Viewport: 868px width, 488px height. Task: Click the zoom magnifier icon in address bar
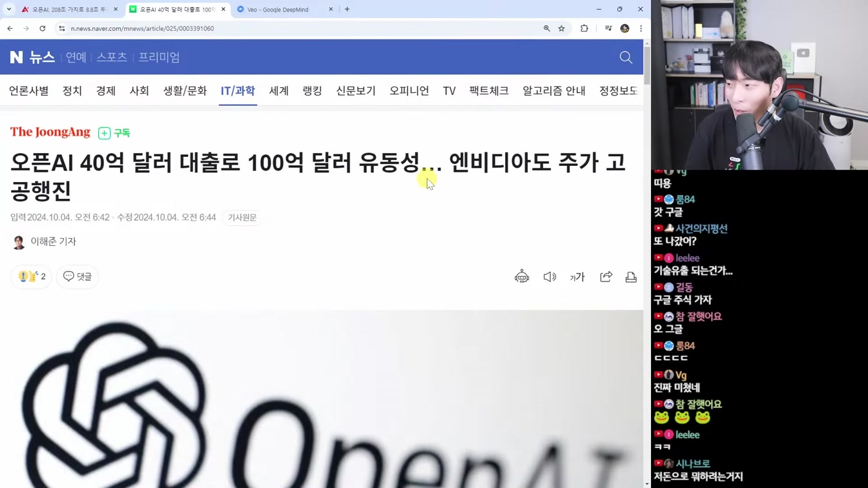(x=546, y=28)
